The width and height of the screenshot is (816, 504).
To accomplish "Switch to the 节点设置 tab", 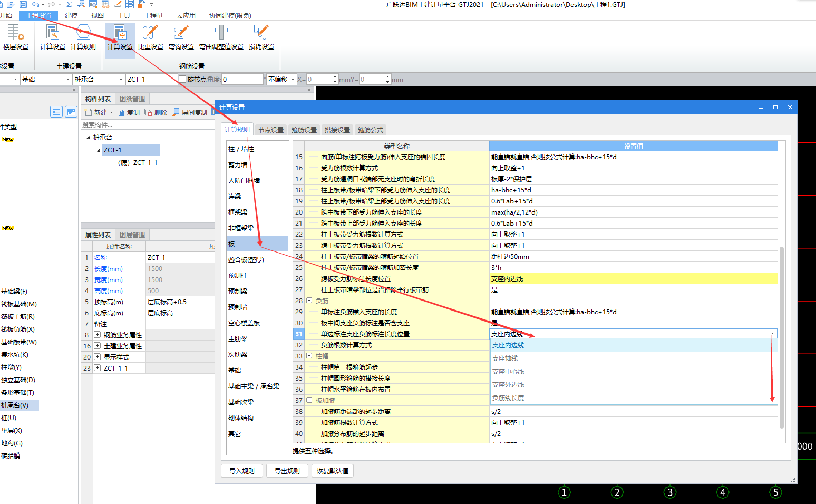I will 271,130.
